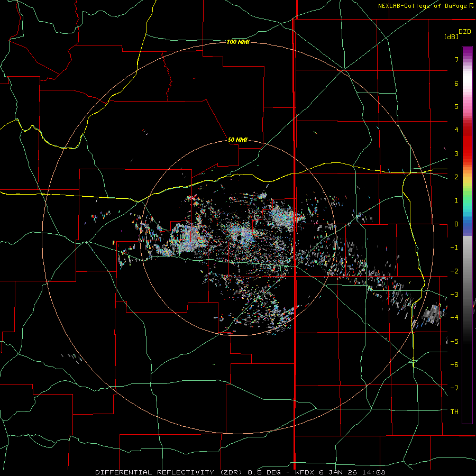Click the 100 NMI range ring label

[x=238, y=42]
